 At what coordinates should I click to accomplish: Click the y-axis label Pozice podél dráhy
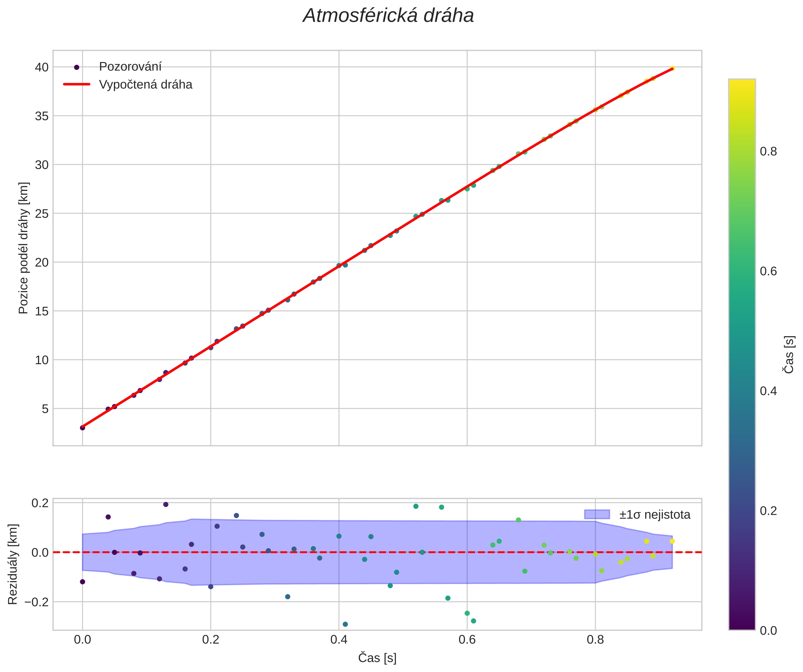pyautogui.click(x=24, y=248)
